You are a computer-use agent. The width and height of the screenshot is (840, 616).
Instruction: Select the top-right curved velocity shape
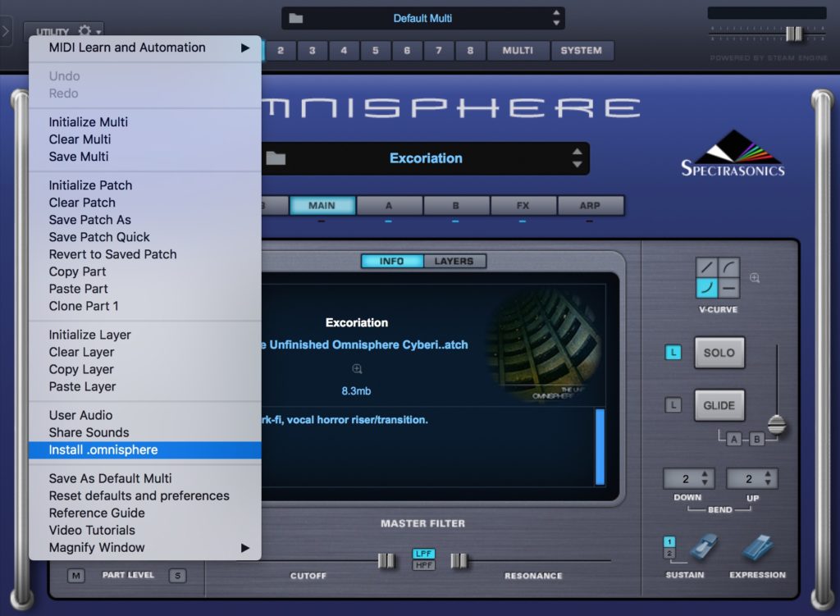pos(728,267)
